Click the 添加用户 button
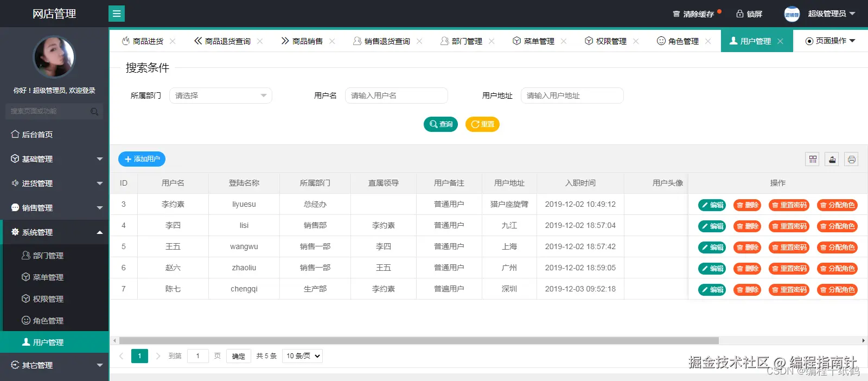This screenshot has width=868, height=381. (x=142, y=159)
